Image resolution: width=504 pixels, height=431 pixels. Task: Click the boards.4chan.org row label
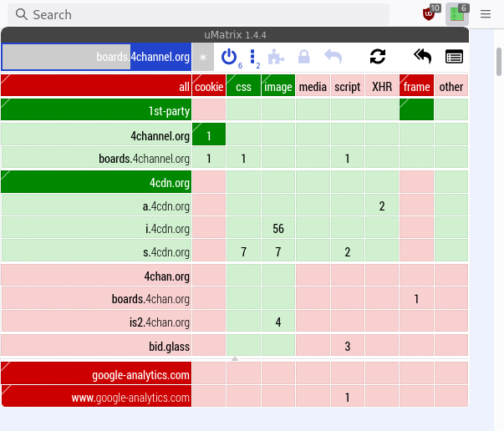point(96,297)
